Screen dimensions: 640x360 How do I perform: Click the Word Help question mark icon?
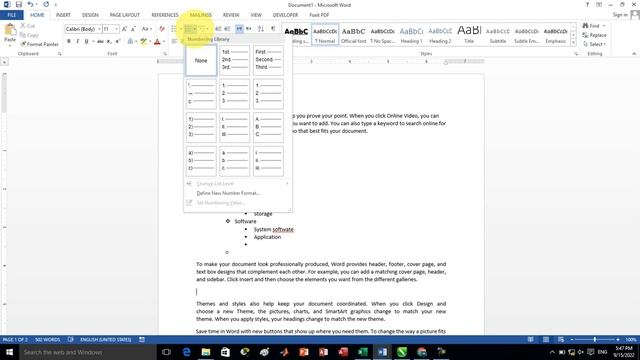click(x=587, y=4)
